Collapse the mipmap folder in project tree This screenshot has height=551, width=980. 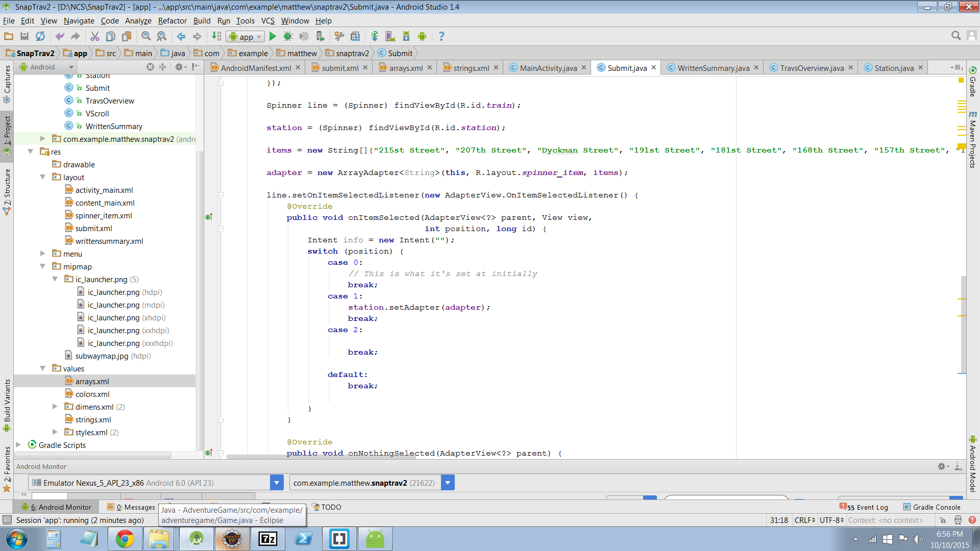[x=43, y=266]
